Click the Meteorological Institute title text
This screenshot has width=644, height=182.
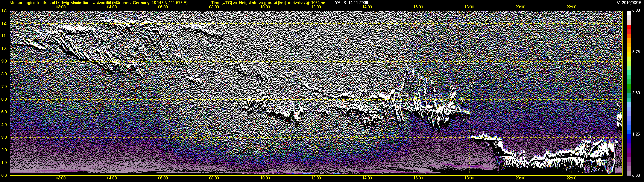tap(99, 3)
